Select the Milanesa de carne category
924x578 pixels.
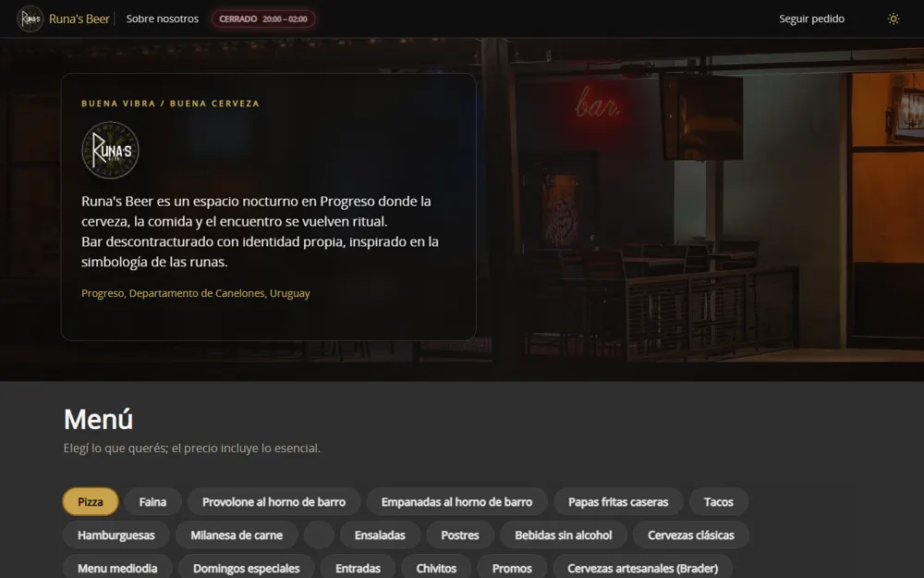237,535
